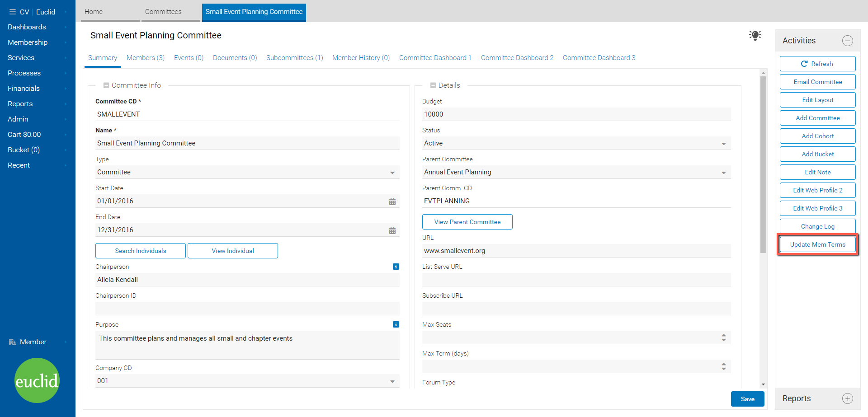The height and width of the screenshot is (417, 868).
Task: Switch to the Committees tab
Action: (x=171, y=12)
